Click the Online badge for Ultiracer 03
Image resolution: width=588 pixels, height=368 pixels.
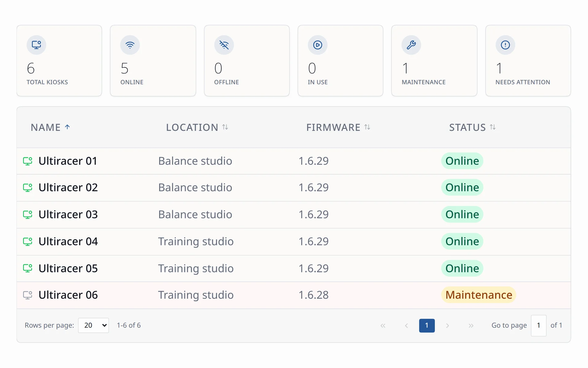(462, 214)
